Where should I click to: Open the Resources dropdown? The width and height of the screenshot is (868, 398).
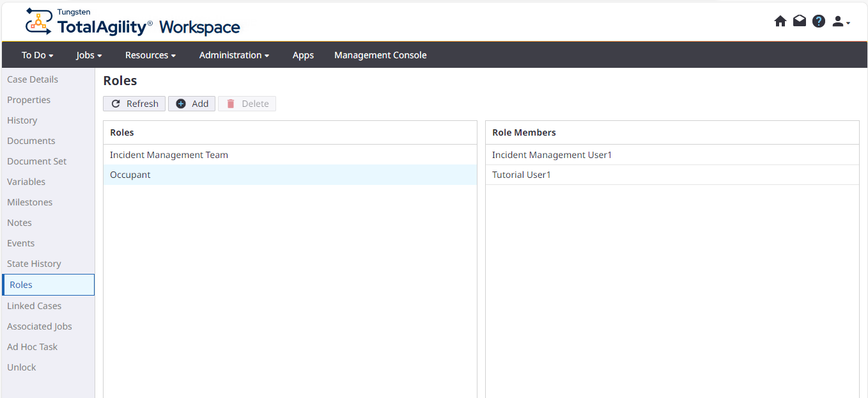coord(150,55)
